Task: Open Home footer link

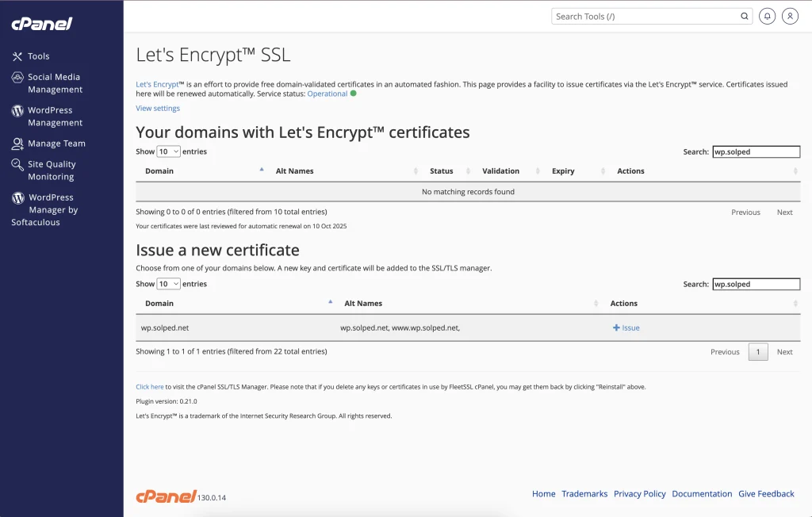Action: coord(544,494)
